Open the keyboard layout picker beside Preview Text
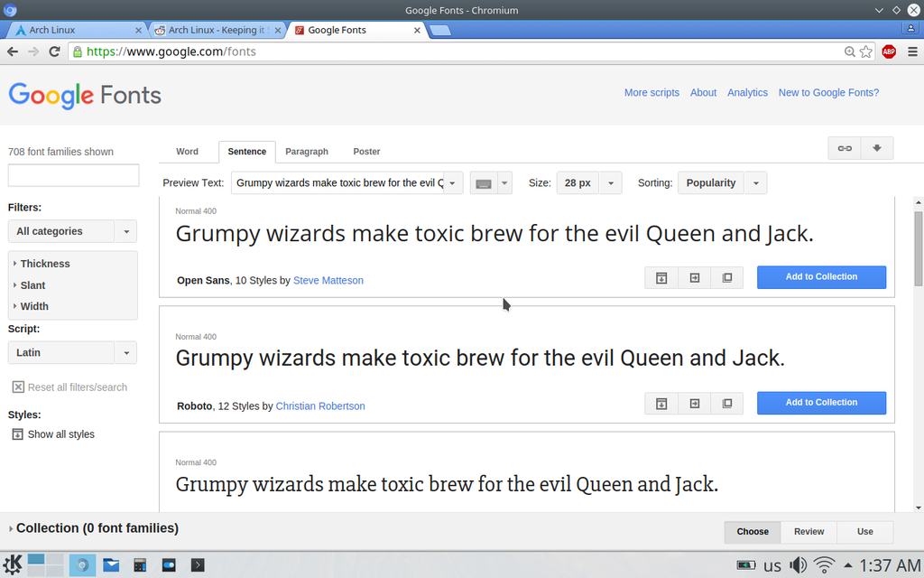The width and height of the screenshot is (924, 578). coord(484,182)
